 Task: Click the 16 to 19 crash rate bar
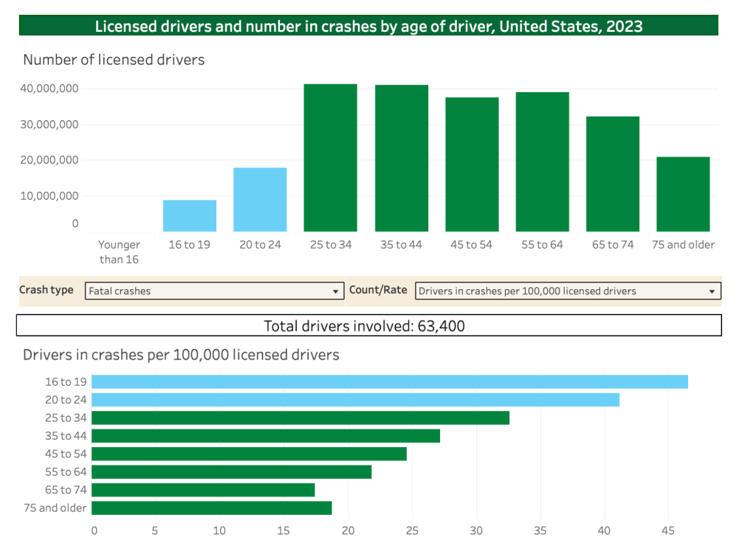389,381
